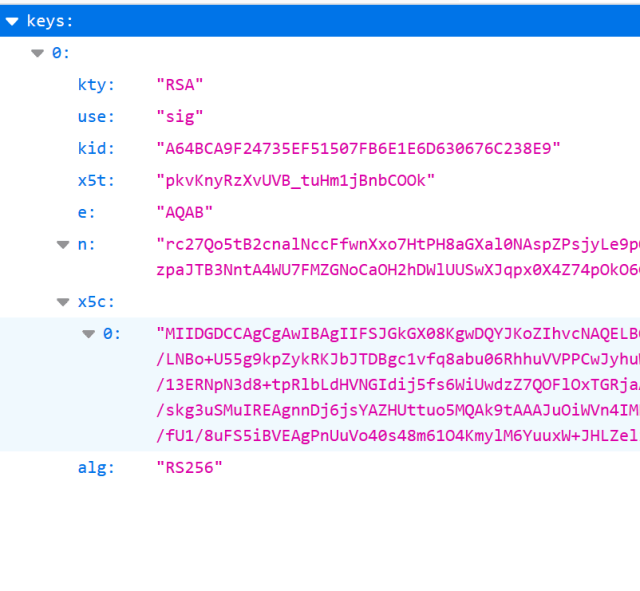Click the x5c property label
The height and width of the screenshot is (591, 640).
tap(96, 301)
